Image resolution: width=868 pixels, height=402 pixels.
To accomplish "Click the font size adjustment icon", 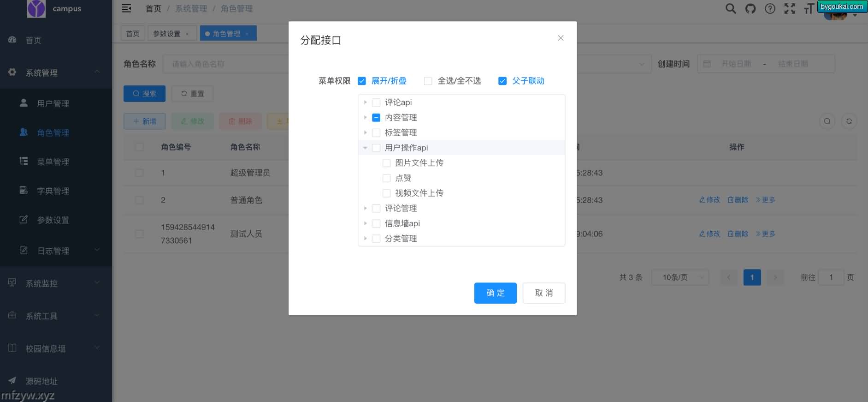I will [x=809, y=9].
